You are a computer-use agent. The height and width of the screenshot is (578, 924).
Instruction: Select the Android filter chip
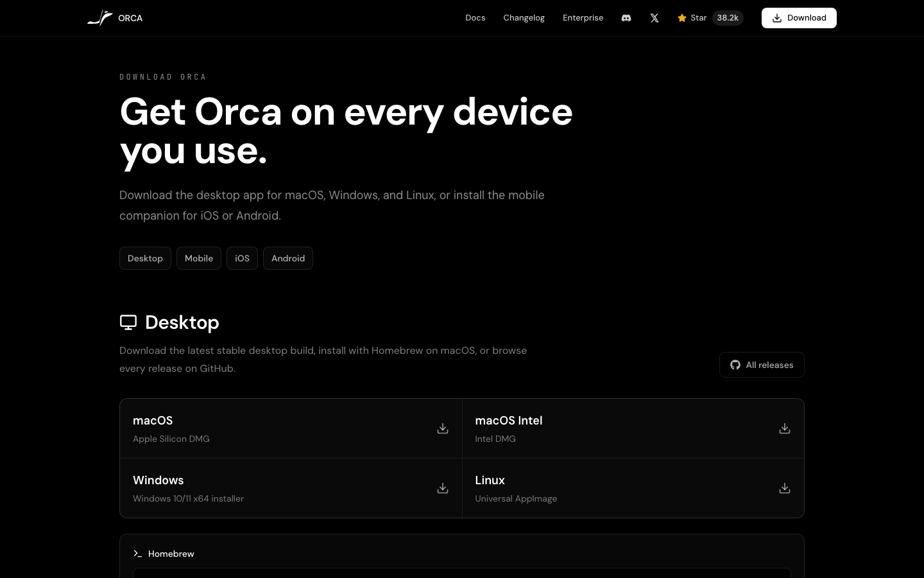click(x=288, y=258)
